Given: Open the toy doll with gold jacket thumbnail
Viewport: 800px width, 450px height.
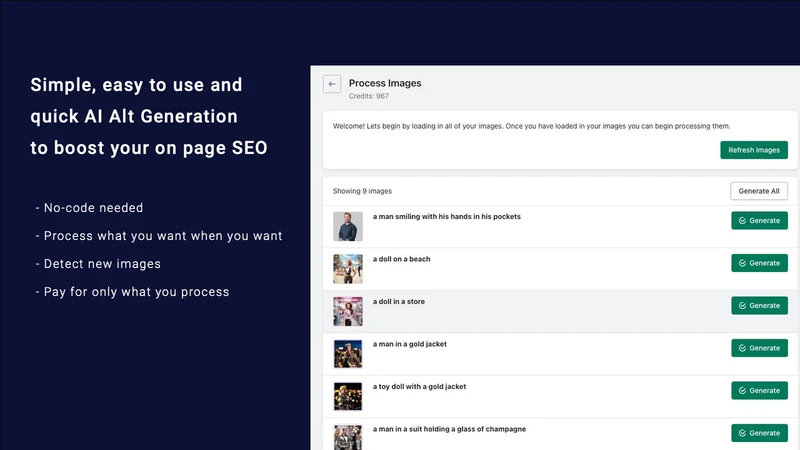Looking at the screenshot, I should pyautogui.click(x=348, y=396).
